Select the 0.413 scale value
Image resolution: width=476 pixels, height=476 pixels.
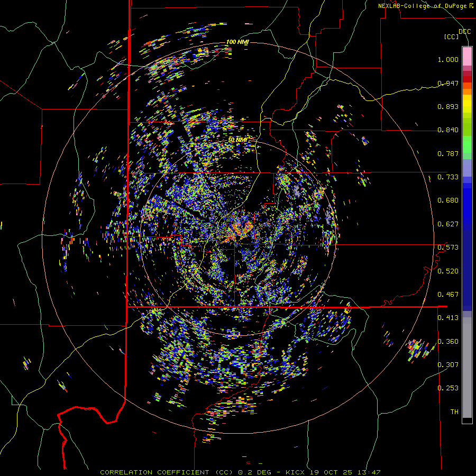click(x=448, y=318)
